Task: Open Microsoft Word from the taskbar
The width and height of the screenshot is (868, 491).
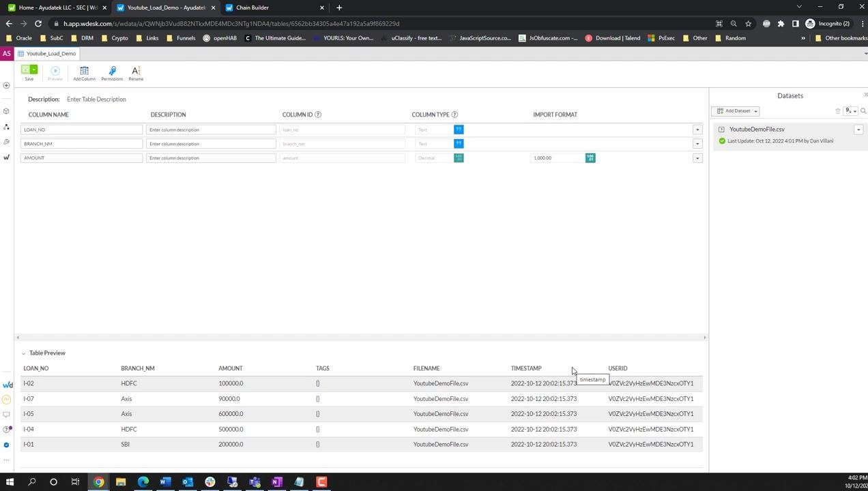Action: pos(165,482)
